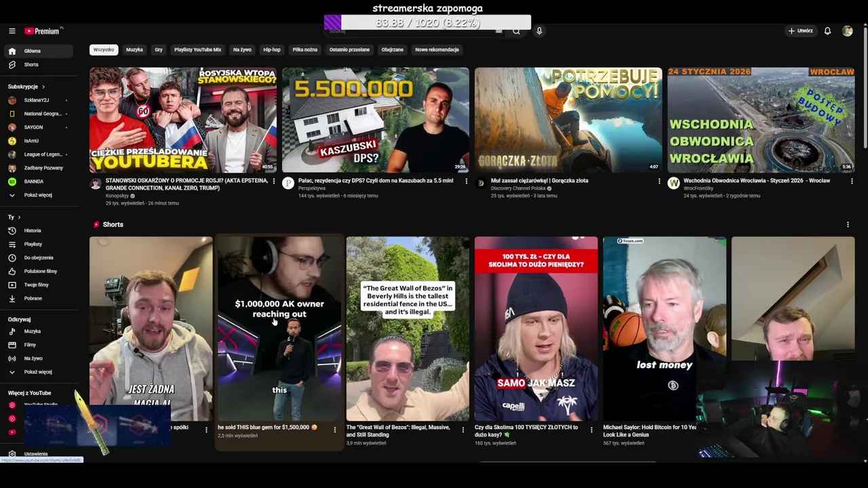Open options for Great Wall short

[463, 430]
